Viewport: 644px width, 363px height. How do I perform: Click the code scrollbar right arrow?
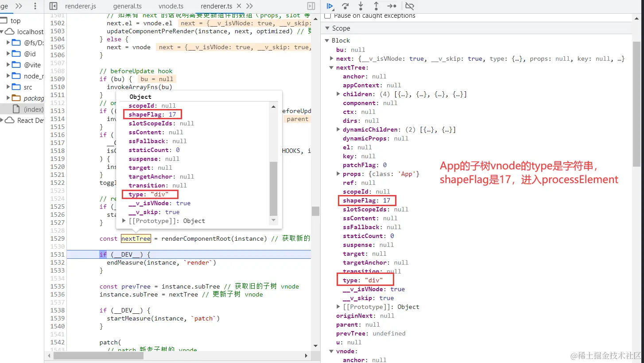[306, 355]
